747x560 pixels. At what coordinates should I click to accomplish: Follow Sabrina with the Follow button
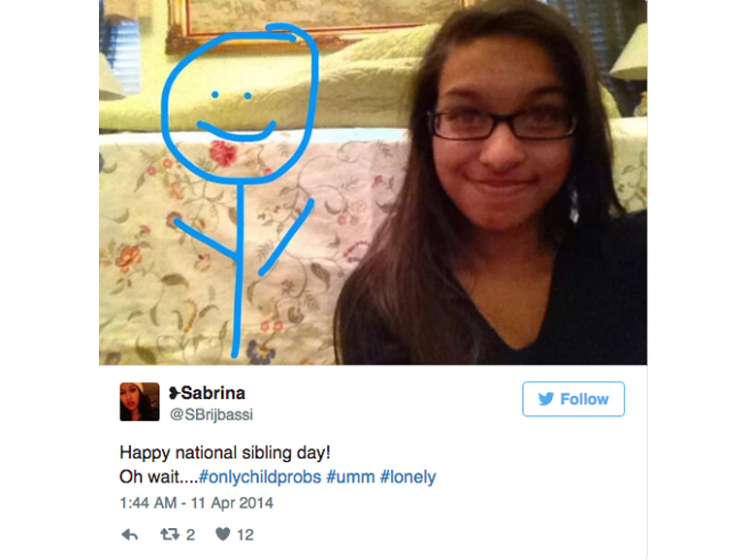click(573, 399)
